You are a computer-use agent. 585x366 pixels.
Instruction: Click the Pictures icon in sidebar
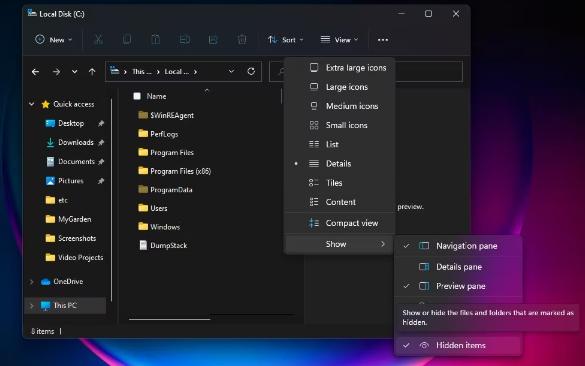(x=50, y=181)
